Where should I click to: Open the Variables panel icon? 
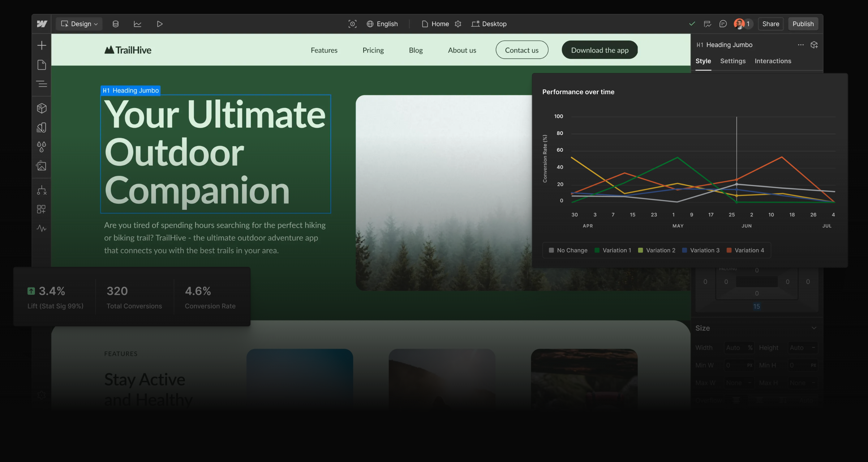coord(42,128)
